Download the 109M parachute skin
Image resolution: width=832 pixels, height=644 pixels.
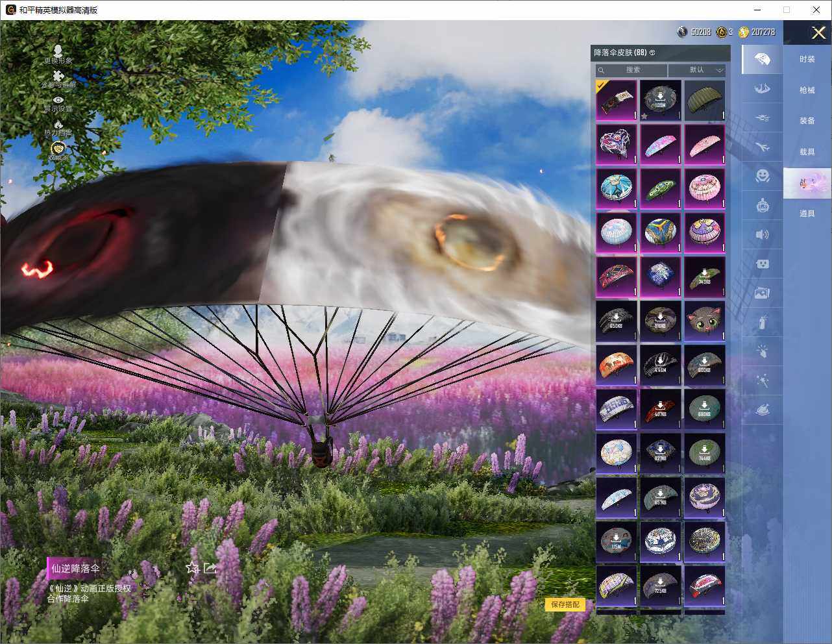tap(660, 100)
